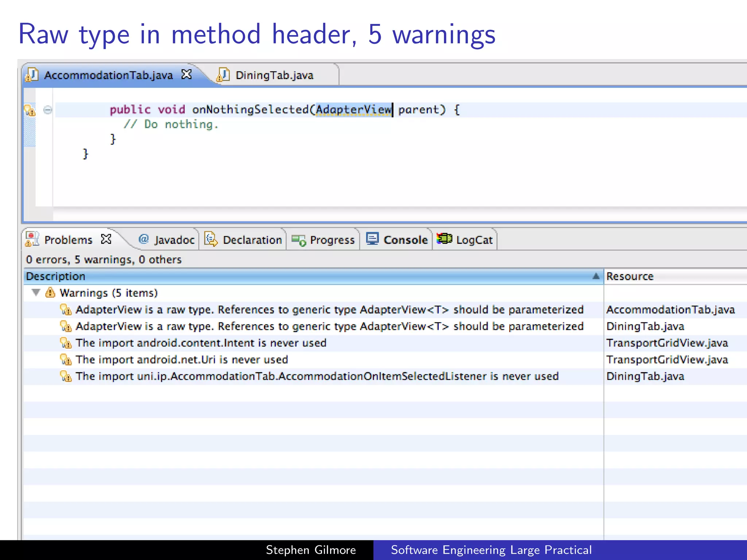Sort by the Description column header
Viewport: 747px width, 560px height.
click(313, 276)
